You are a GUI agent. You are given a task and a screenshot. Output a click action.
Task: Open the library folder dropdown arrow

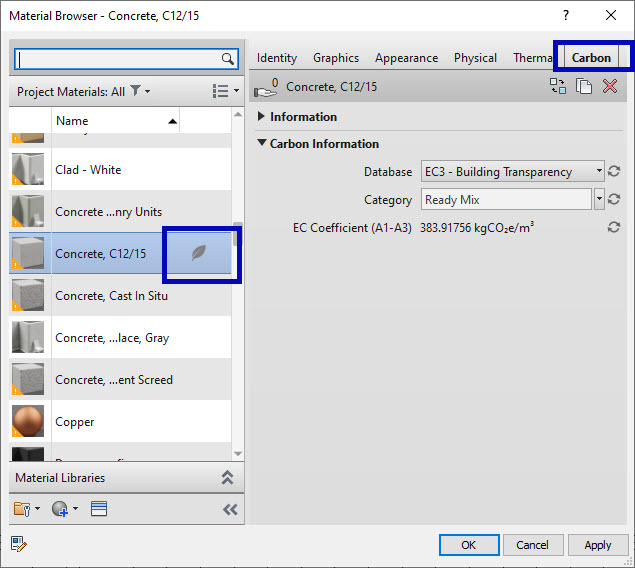[x=38, y=508]
